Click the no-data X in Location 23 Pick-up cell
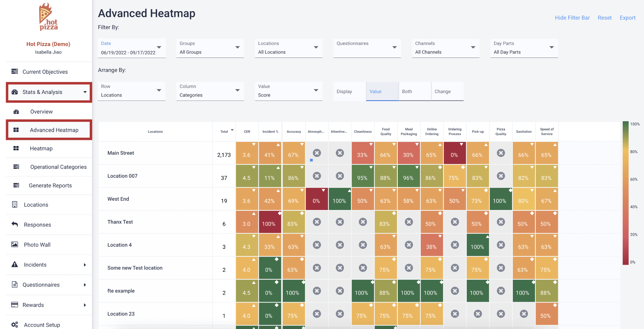Screen dimensions: 644x329 click(478, 314)
